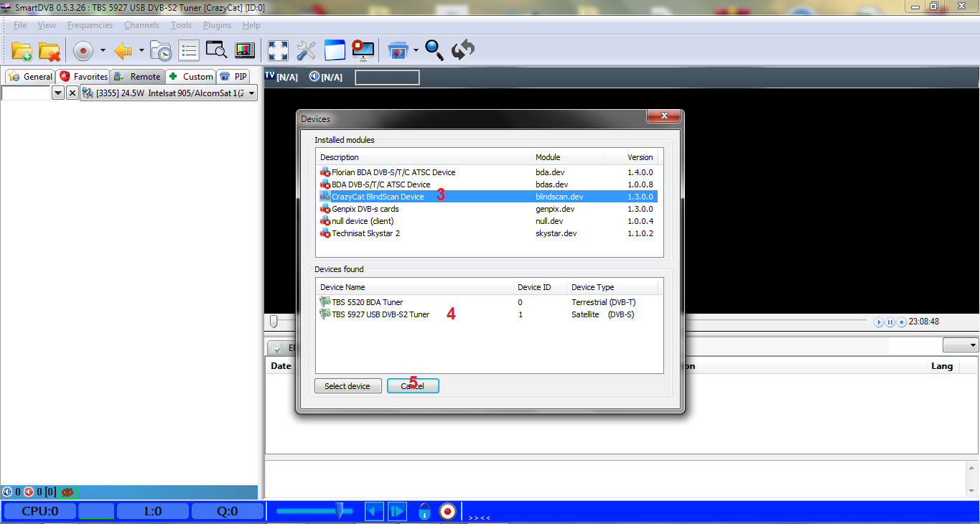Toggle the blue padlock icon
The height and width of the screenshot is (524, 980).
[x=424, y=511]
